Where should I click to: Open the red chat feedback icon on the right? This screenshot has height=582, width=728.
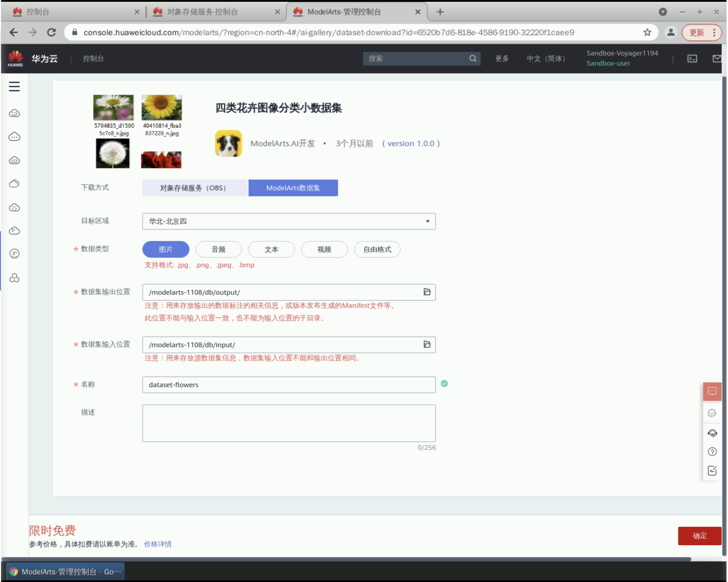tap(712, 391)
